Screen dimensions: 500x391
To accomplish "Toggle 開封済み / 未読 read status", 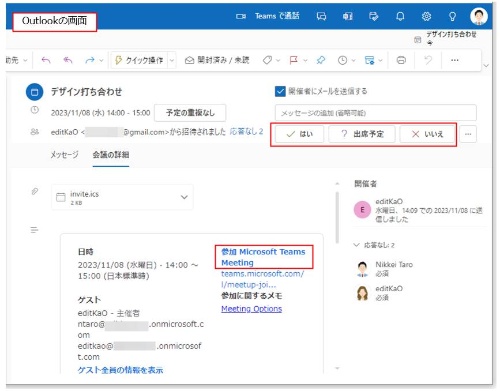I will (217, 60).
